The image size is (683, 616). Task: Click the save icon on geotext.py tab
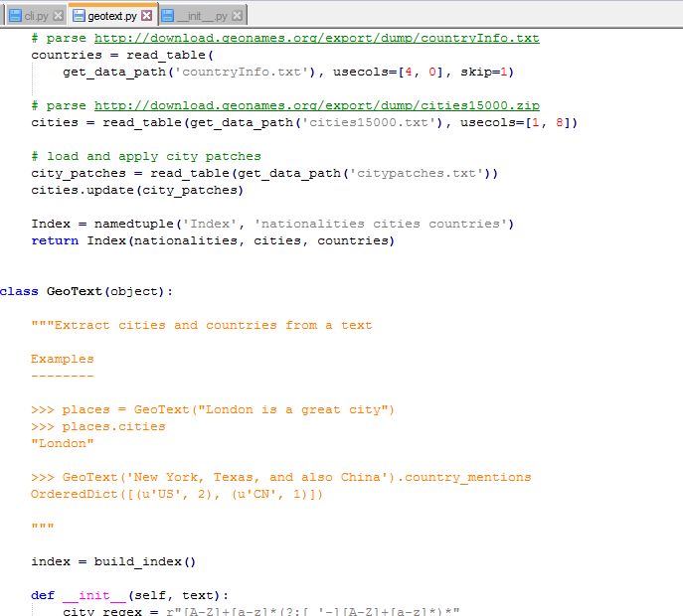point(79,16)
